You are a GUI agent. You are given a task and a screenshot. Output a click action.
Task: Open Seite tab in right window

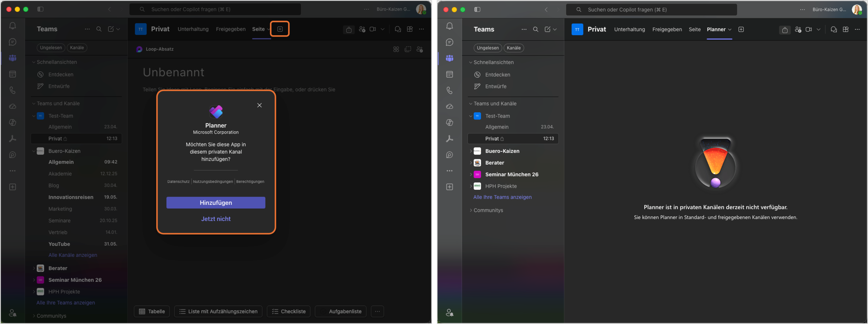tap(694, 29)
